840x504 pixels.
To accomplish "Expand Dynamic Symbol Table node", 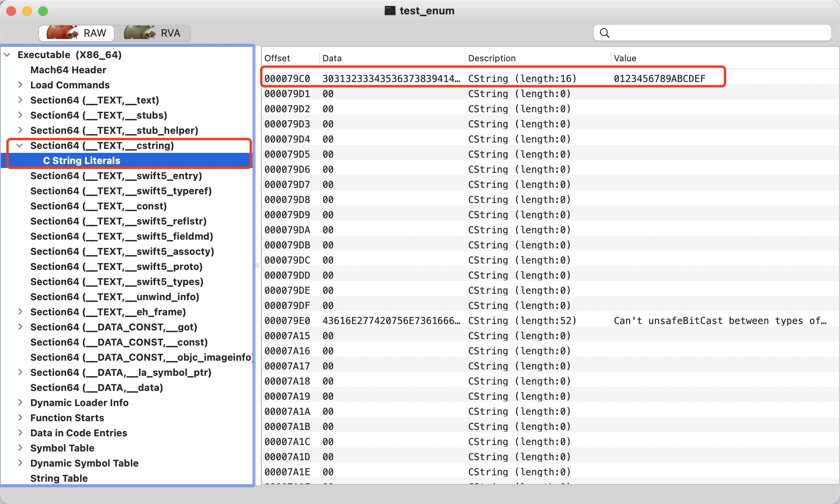I will point(20,463).
